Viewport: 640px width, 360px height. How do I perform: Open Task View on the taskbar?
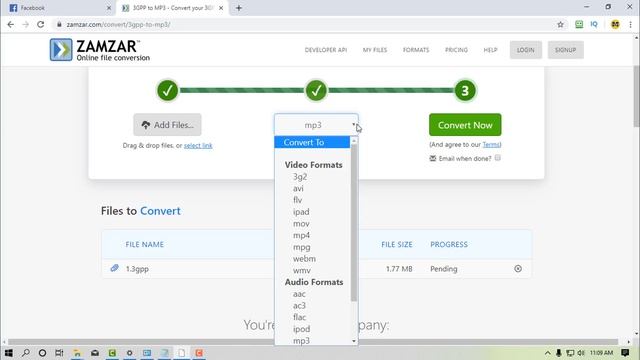(59, 353)
